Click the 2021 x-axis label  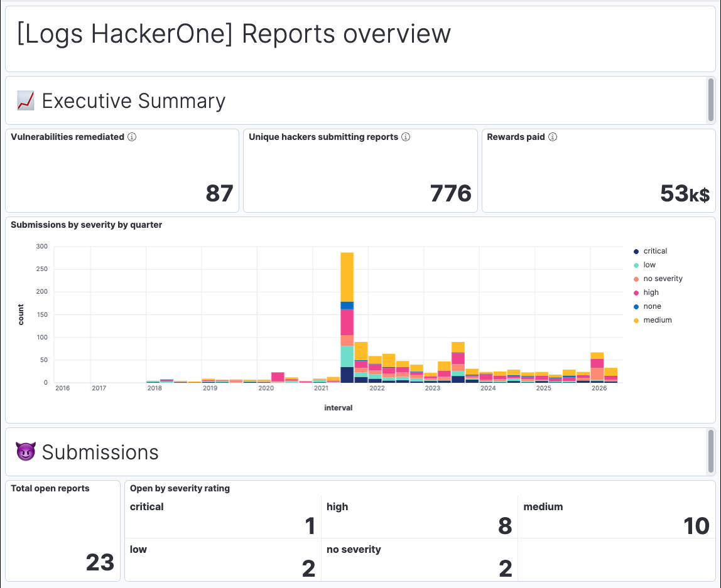pos(321,388)
